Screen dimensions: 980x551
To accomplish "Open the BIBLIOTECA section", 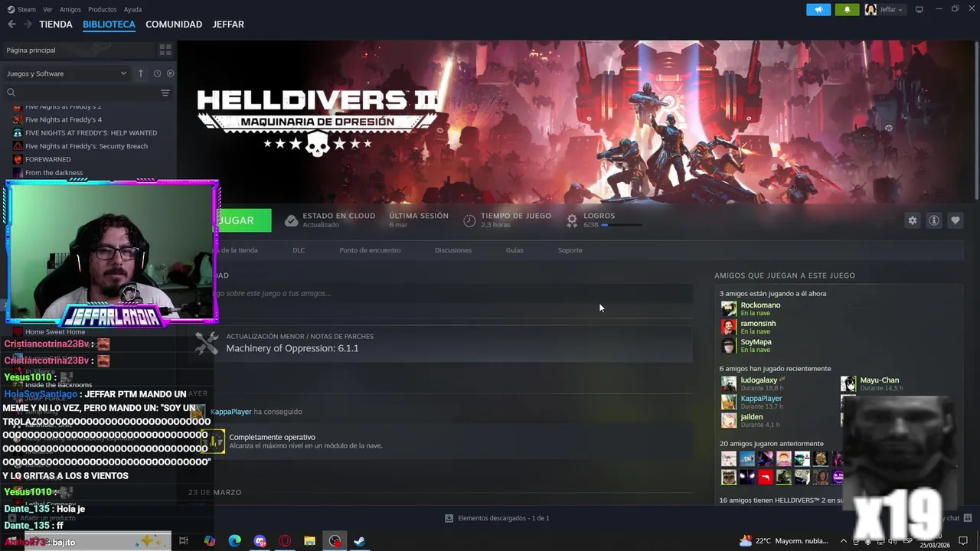I will pos(109,24).
